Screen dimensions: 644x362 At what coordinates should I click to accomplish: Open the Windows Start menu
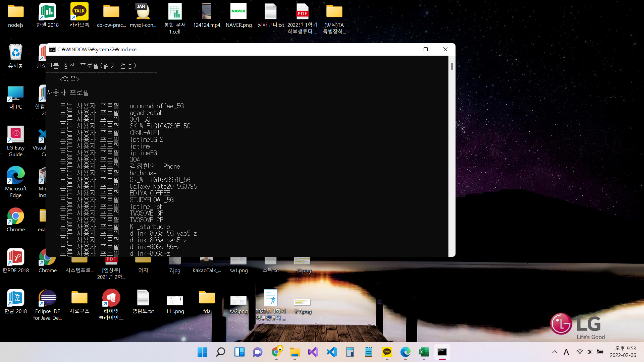coord(202,352)
